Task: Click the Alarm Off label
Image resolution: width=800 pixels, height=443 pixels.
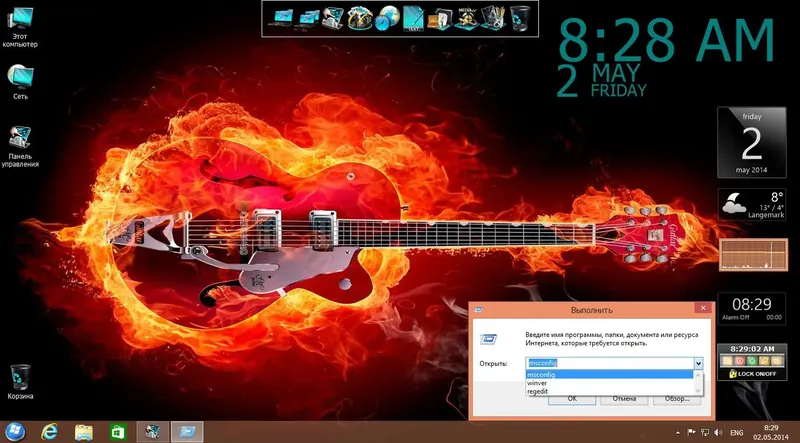Action: pyautogui.click(x=736, y=317)
